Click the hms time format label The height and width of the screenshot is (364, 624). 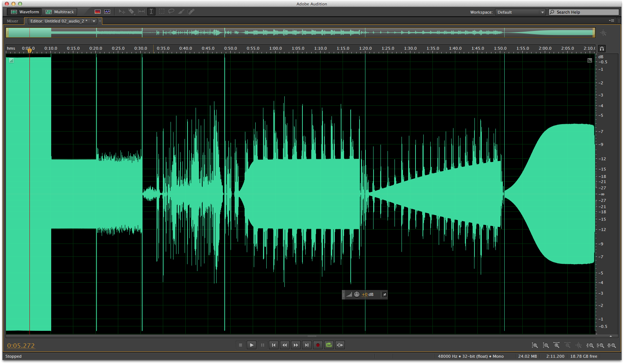pos(11,48)
